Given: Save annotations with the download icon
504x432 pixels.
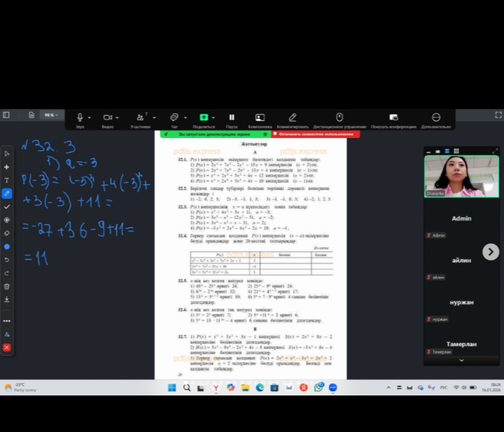Looking at the screenshot, I should click(7, 299).
